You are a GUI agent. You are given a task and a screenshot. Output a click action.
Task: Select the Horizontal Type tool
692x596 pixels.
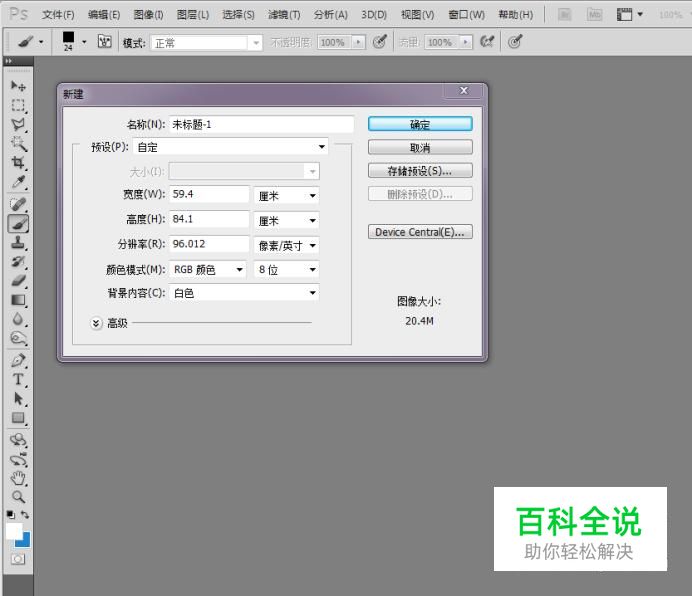click(18, 380)
